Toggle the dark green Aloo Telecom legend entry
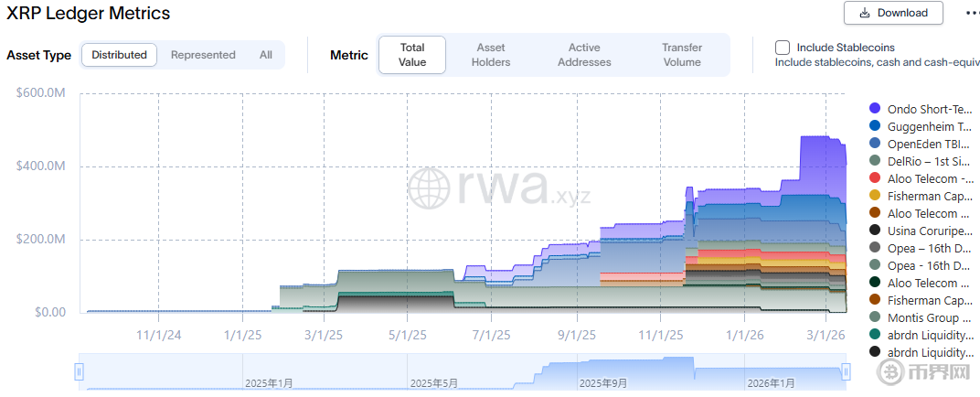980x397 pixels. click(x=921, y=283)
